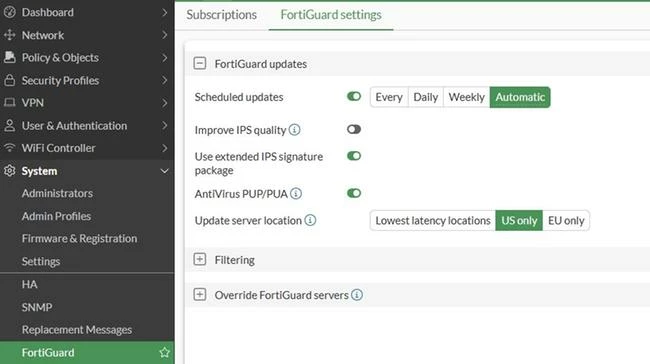Click the Dashboard menu label
650x364 pixels.
coord(48,12)
